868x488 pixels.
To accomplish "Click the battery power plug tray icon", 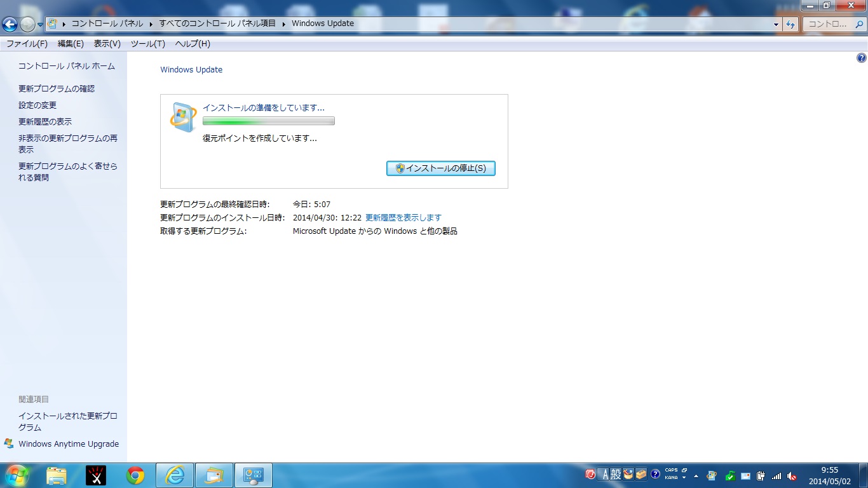I will coord(761,476).
